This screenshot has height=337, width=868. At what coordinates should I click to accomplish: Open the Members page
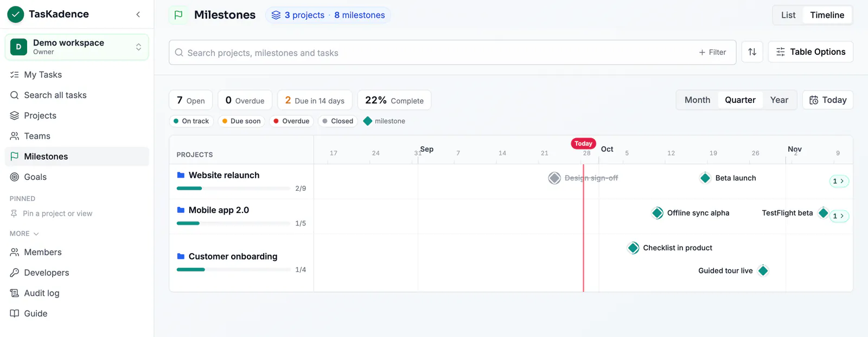[76, 252]
